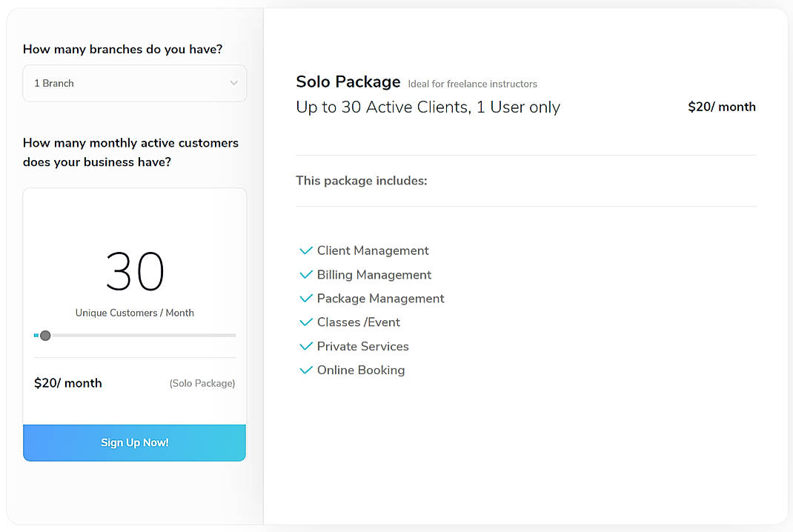Click the Sign Up Now button

click(134, 442)
